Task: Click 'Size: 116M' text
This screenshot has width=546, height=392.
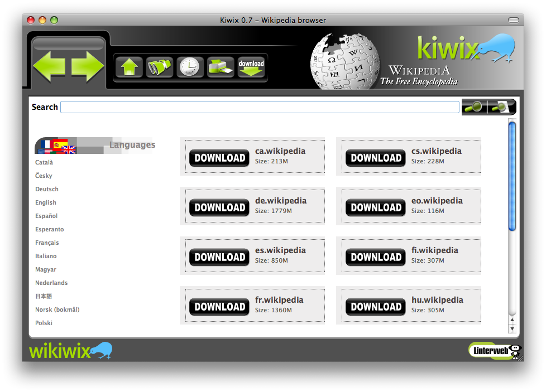Action: click(428, 211)
